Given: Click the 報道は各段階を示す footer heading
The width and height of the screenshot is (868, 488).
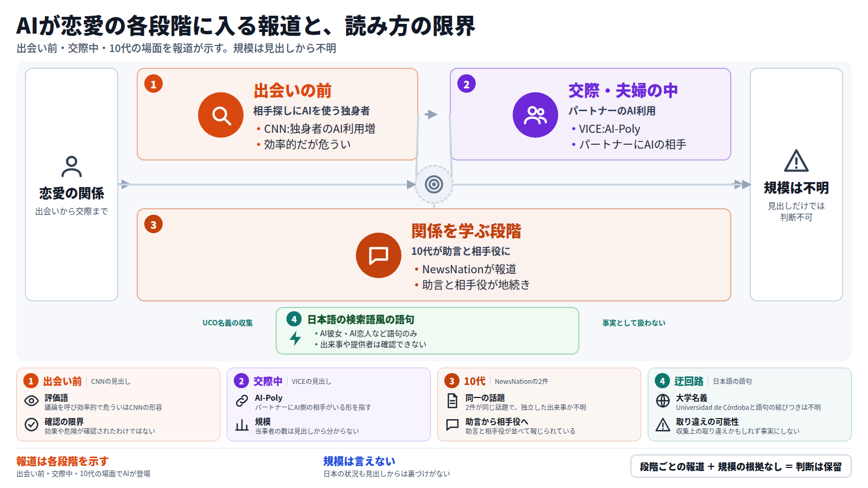Looking at the screenshot, I should coord(62,461).
